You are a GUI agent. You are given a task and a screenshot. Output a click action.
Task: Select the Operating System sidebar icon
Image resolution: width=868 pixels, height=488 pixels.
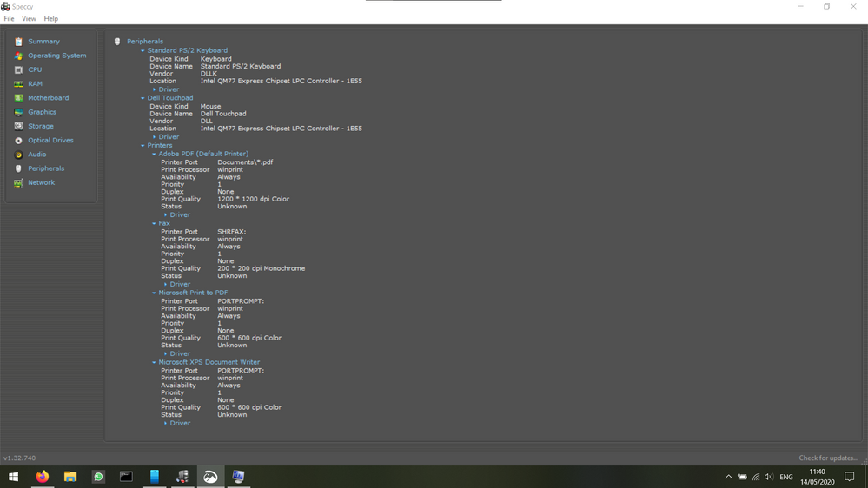coord(18,56)
